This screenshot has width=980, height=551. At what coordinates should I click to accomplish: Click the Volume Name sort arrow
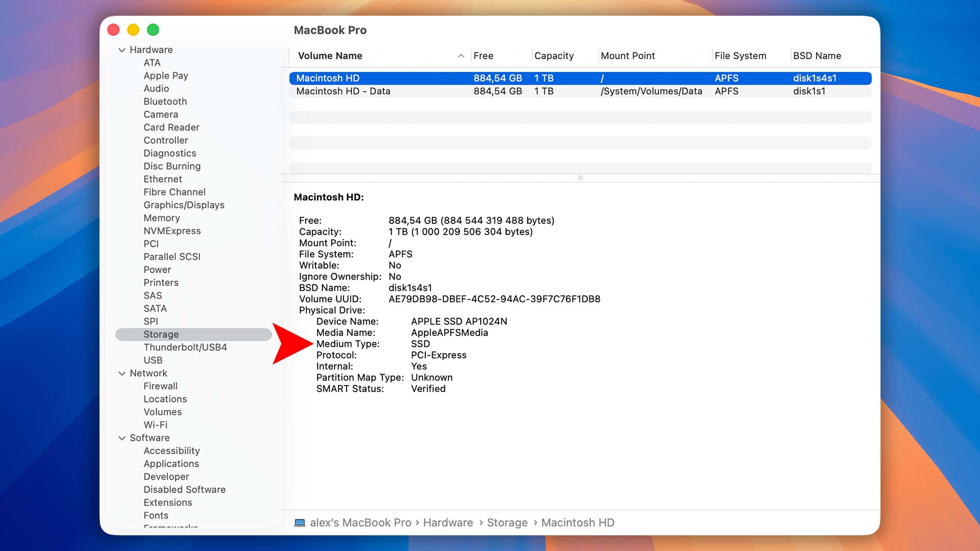[461, 56]
